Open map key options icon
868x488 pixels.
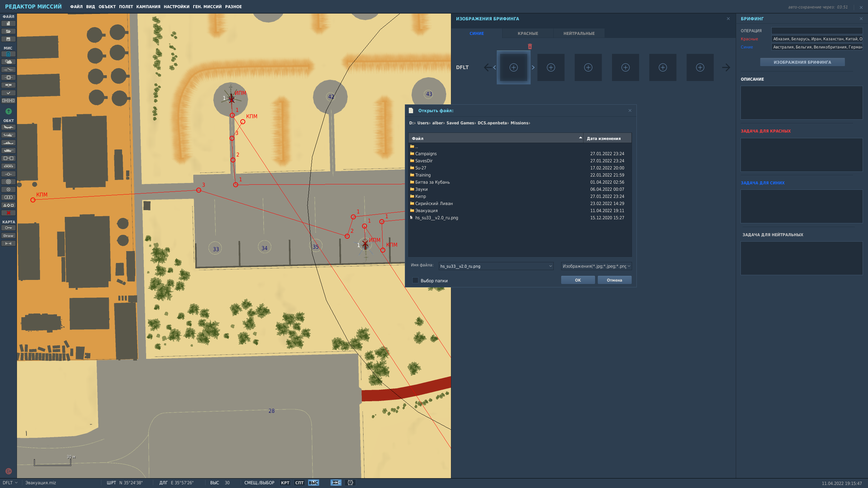(8, 228)
